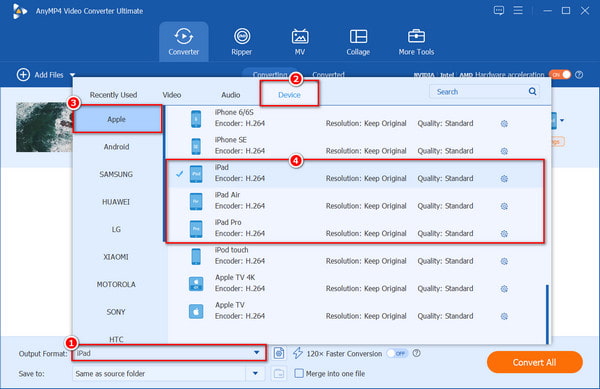Viewport: 600px width, 389px height.
Task: Open settings gear for iPhone 6/6S profile
Action: coord(504,124)
